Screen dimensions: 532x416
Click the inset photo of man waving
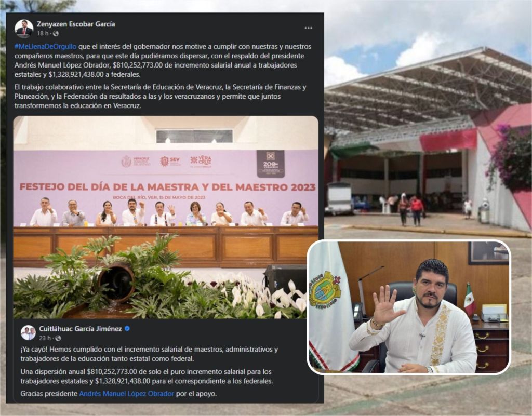409,307
